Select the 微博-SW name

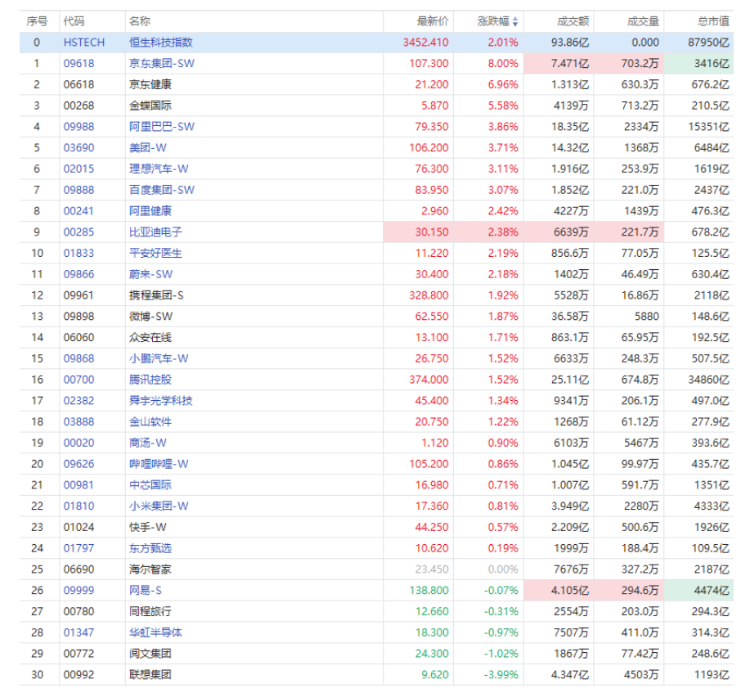pyautogui.click(x=151, y=316)
